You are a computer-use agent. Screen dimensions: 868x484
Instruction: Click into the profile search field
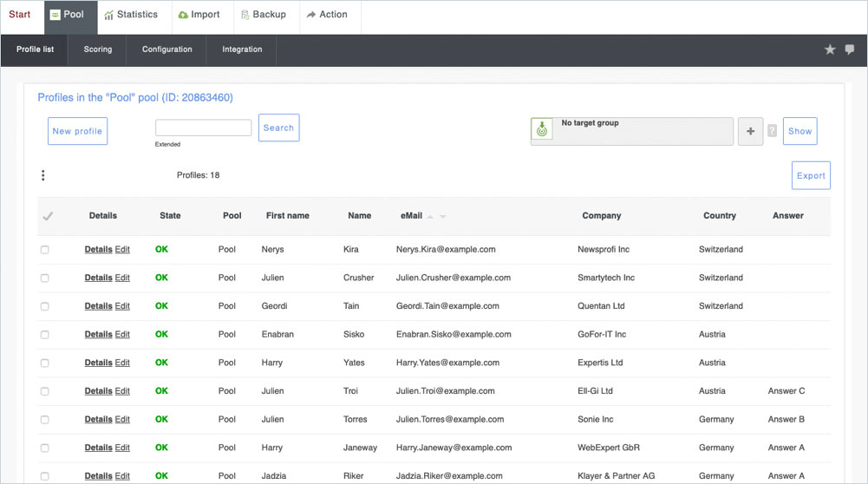203,128
